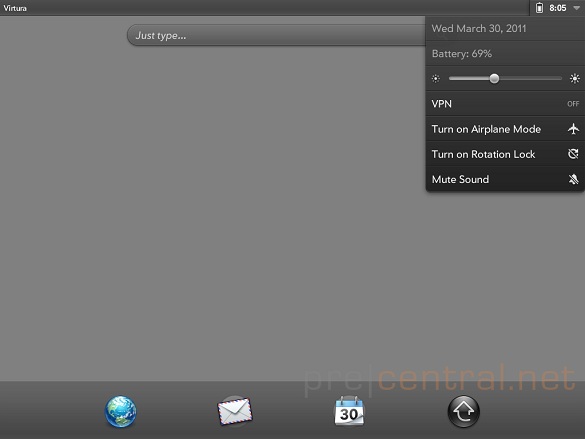Click the low brightness sun icon
The height and width of the screenshot is (439, 585).
(x=436, y=79)
